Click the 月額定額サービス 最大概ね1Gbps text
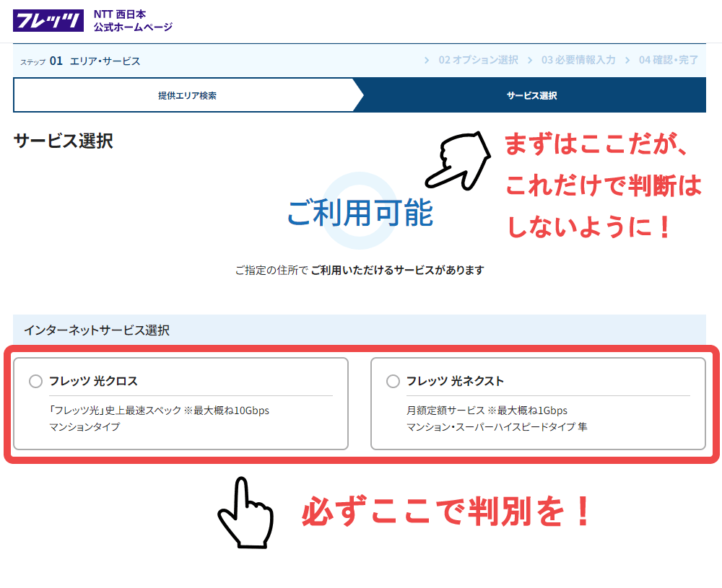 coord(487,411)
